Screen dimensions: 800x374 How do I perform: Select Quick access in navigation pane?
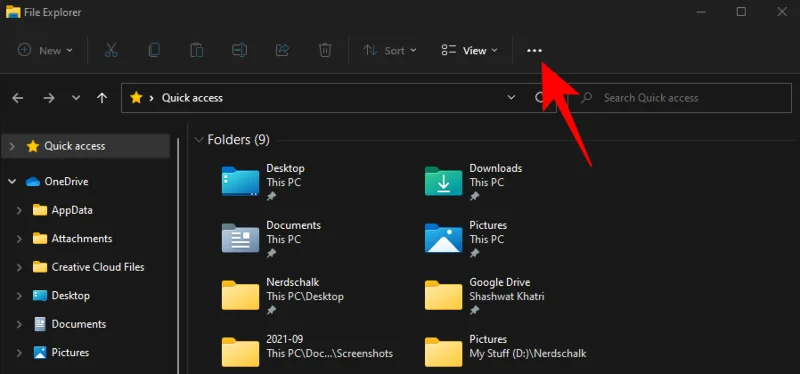pos(86,146)
